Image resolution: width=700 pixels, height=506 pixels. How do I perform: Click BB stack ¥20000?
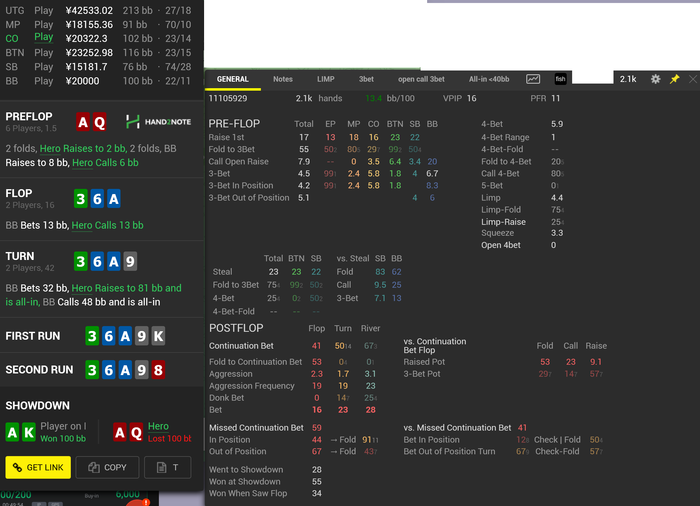click(83, 81)
